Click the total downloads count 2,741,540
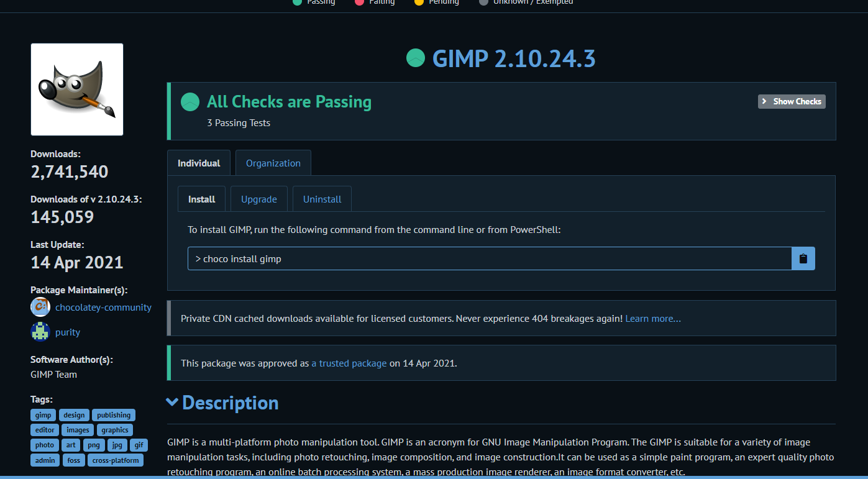The width and height of the screenshot is (868, 479). (x=70, y=171)
